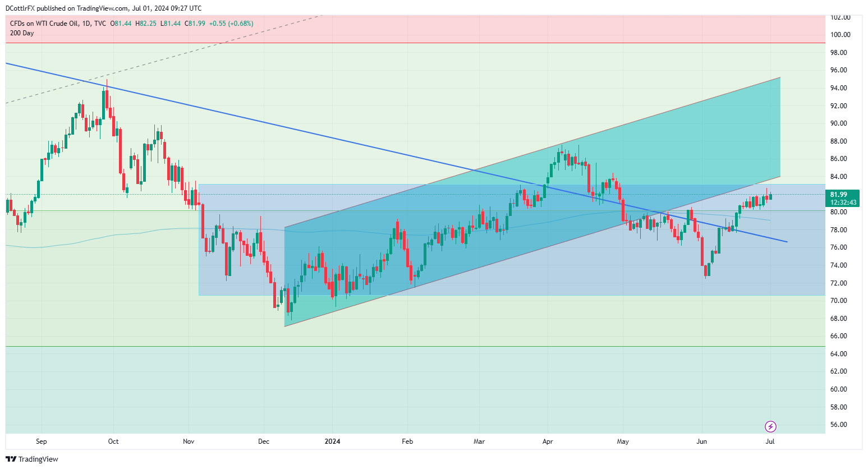This screenshot has width=868, height=469.
Task: Click the Oct label on time axis
Action: coord(113,442)
